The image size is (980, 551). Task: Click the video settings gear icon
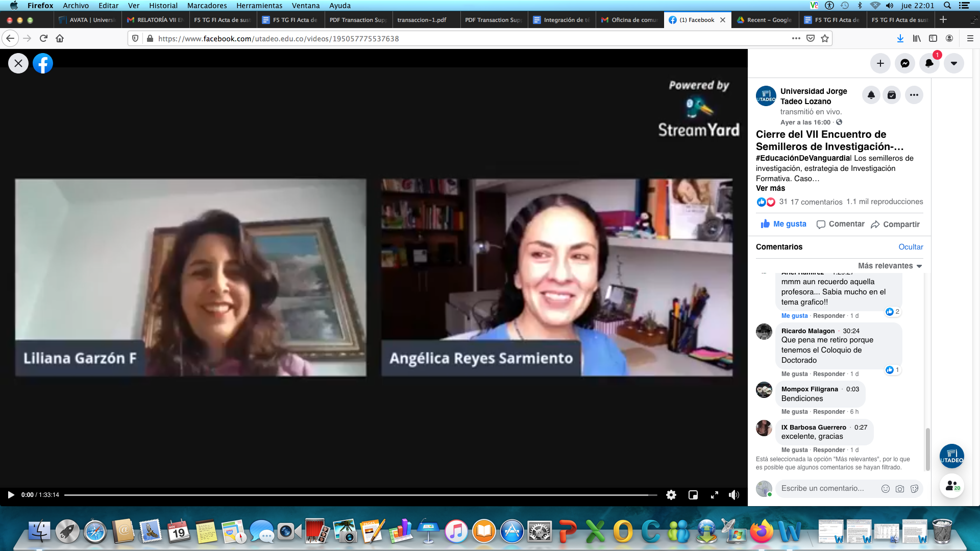point(671,495)
